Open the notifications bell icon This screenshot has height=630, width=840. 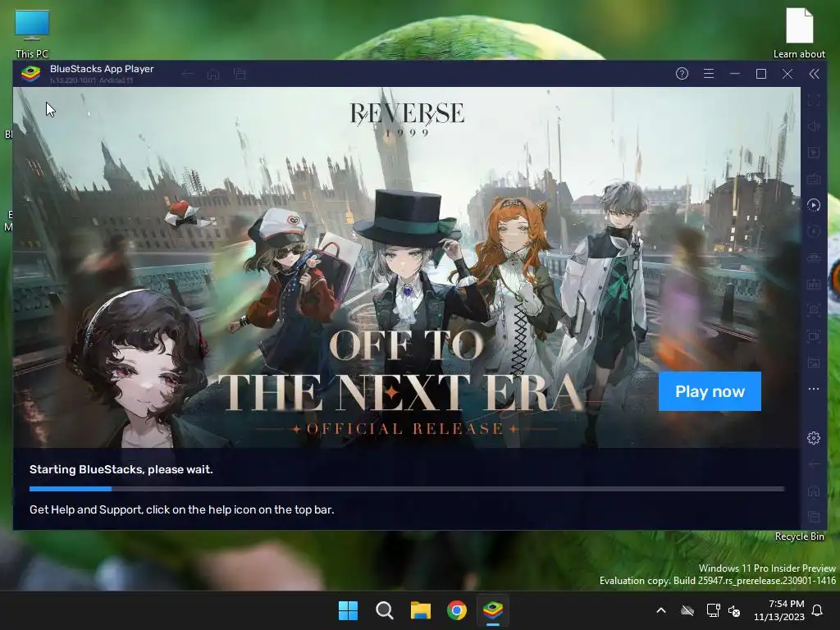(x=818, y=610)
